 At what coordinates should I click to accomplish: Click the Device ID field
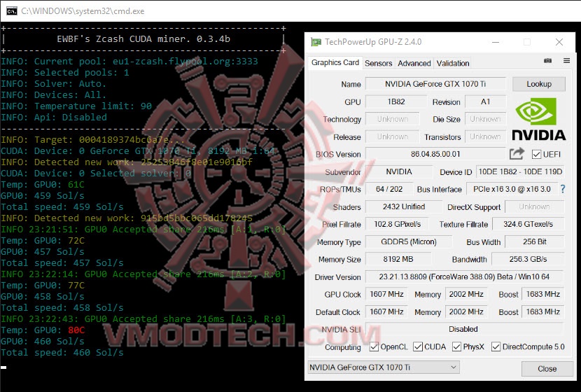pyautogui.click(x=520, y=171)
